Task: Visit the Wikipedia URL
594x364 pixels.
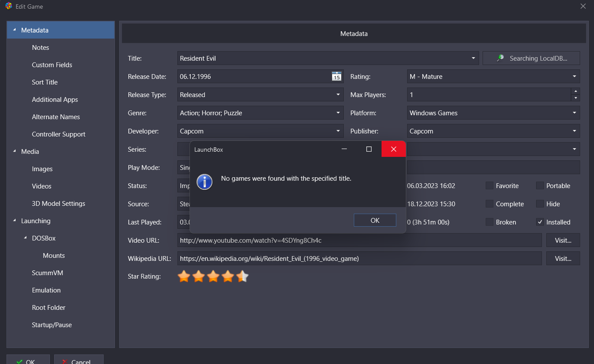Action: pyautogui.click(x=563, y=258)
